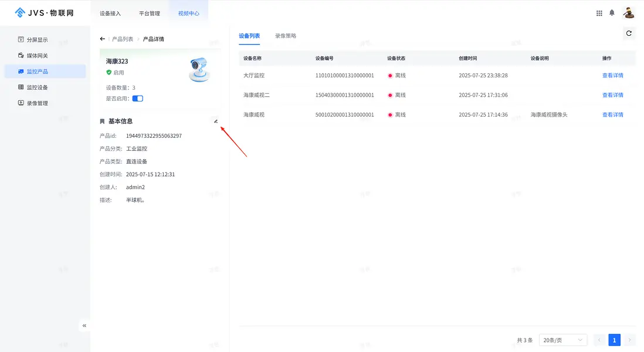
Task: Click the 分屏显示 sidebar icon
Action: tap(21, 39)
